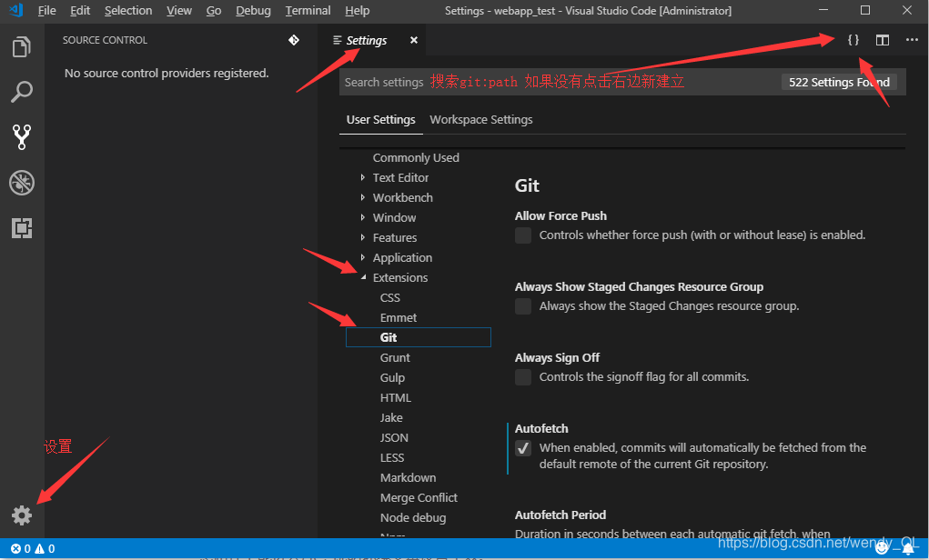Screen dimensions: 929x560
Task: Open the File menu
Action: [46, 11]
